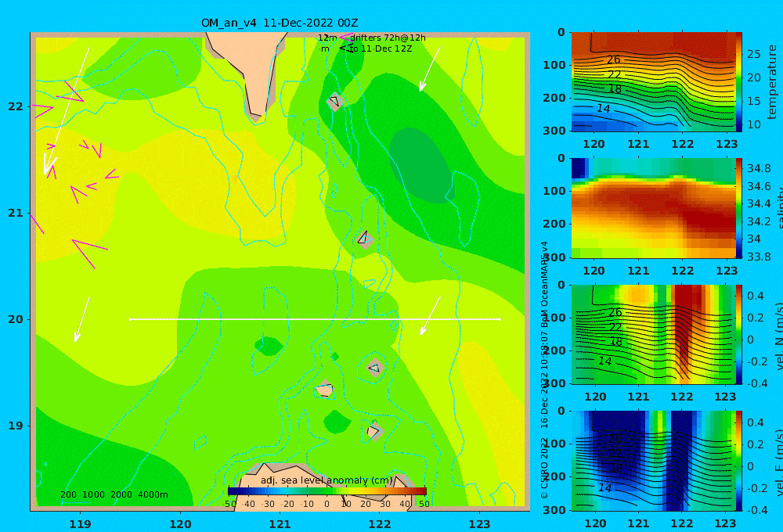Click the 'to 11 Dec 12Z' legend text

pos(381,49)
